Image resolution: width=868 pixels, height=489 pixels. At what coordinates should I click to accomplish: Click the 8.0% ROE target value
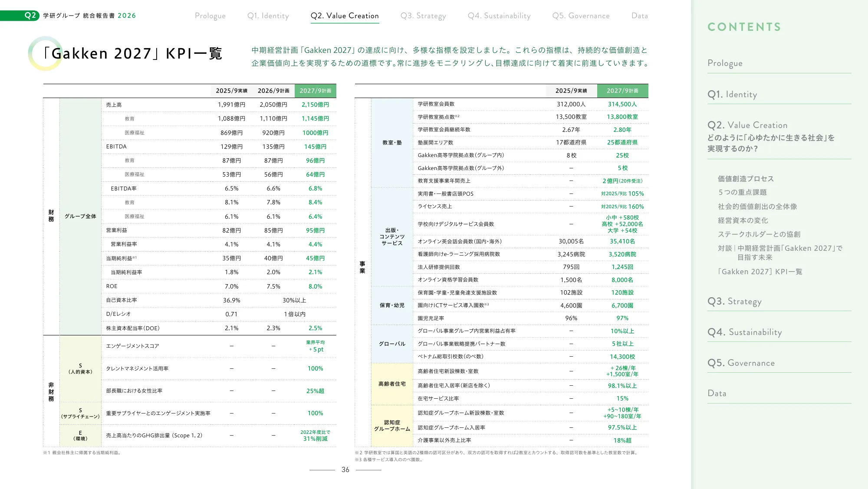(x=315, y=286)
